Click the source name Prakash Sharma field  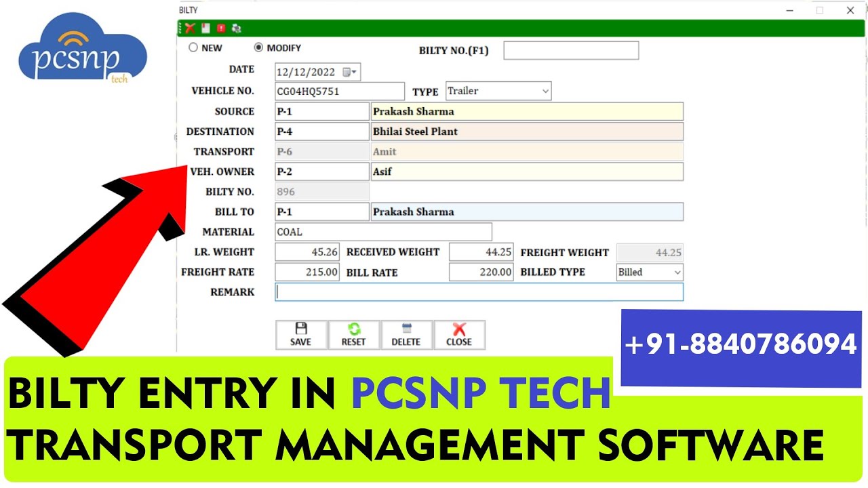click(x=527, y=112)
